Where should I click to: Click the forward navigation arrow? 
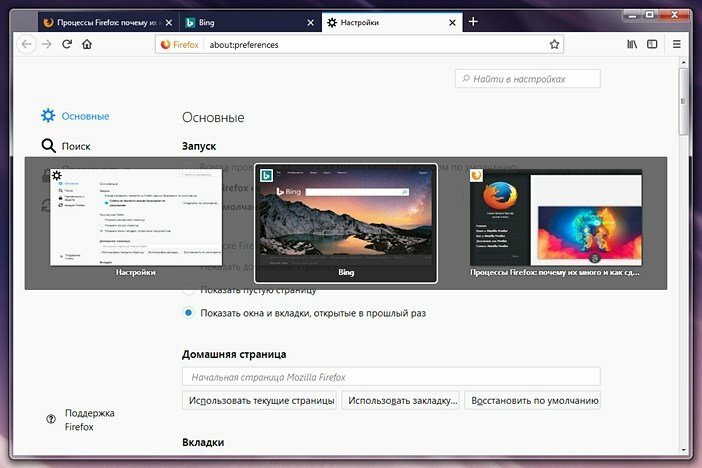[x=47, y=44]
